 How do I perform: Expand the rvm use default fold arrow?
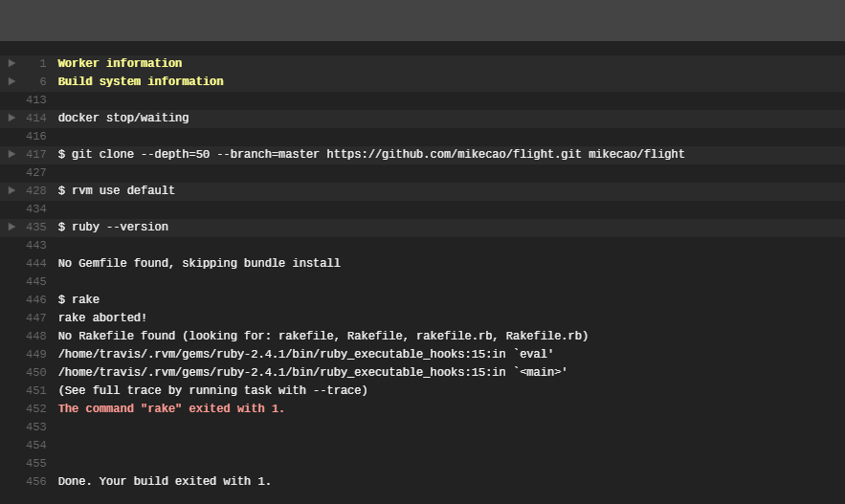point(11,190)
